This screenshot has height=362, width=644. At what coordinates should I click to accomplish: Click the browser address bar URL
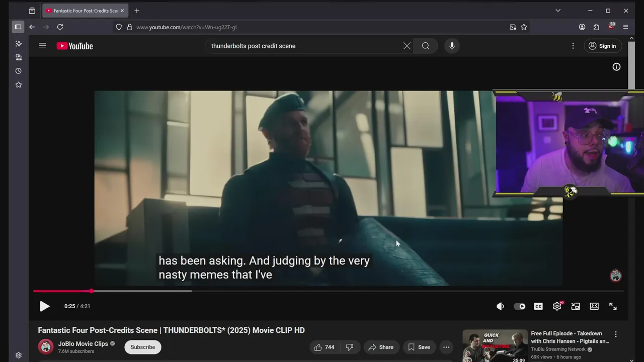point(186,27)
